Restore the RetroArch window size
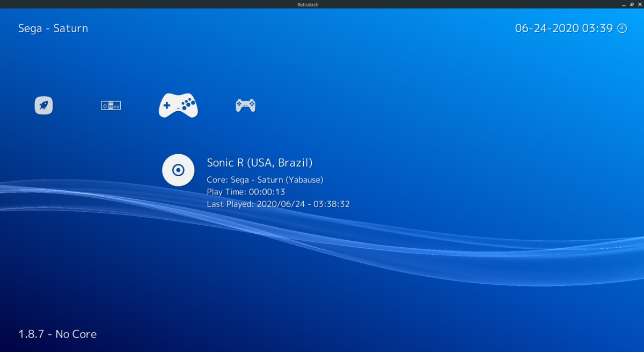This screenshot has width=644, height=352. tap(632, 4)
